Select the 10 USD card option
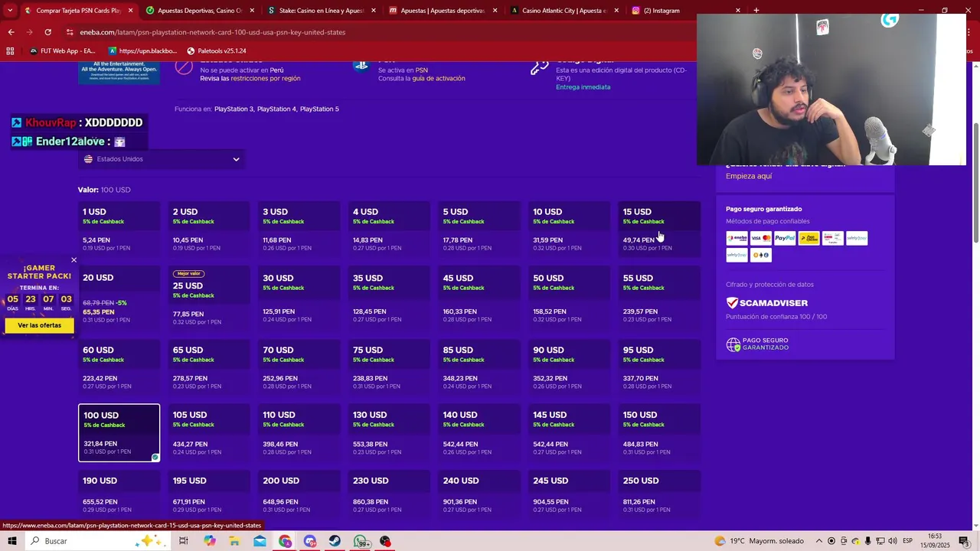The width and height of the screenshot is (980, 551). coord(570,229)
